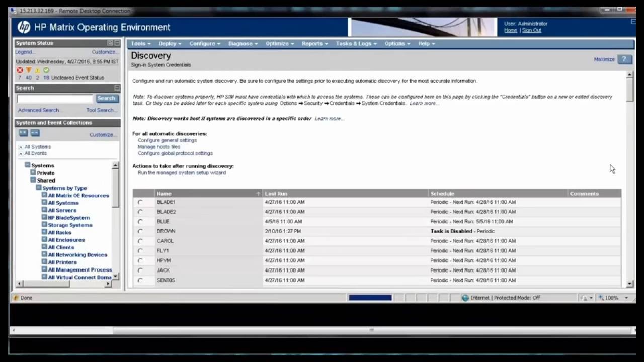Click Manage hosts files link
The width and height of the screenshot is (644, 362).
(x=159, y=147)
